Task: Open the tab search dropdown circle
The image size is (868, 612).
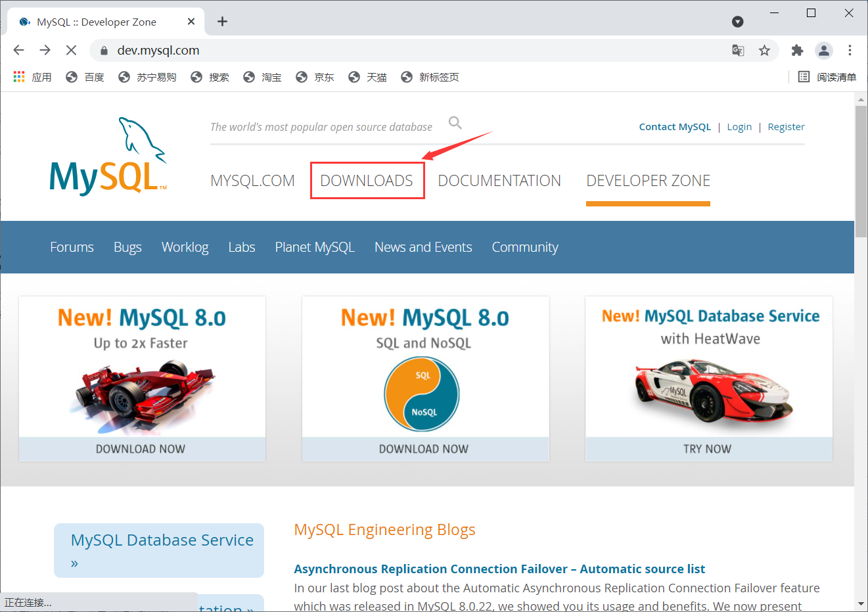Action: pos(738,22)
